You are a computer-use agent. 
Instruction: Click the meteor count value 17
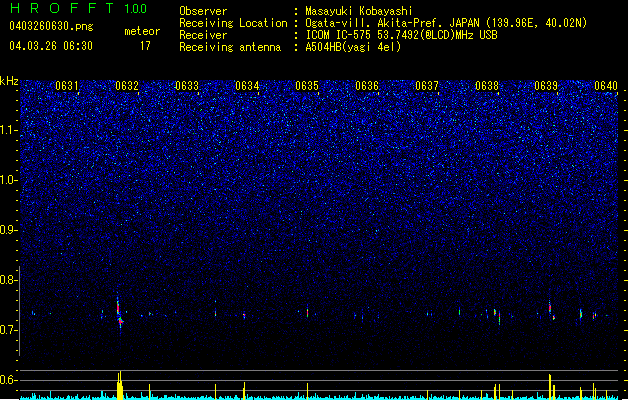coord(145,46)
